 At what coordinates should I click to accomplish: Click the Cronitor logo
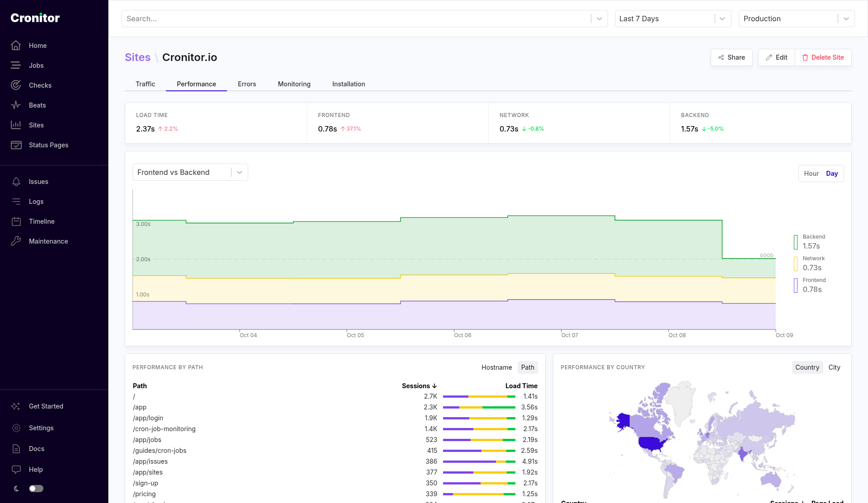(x=35, y=18)
